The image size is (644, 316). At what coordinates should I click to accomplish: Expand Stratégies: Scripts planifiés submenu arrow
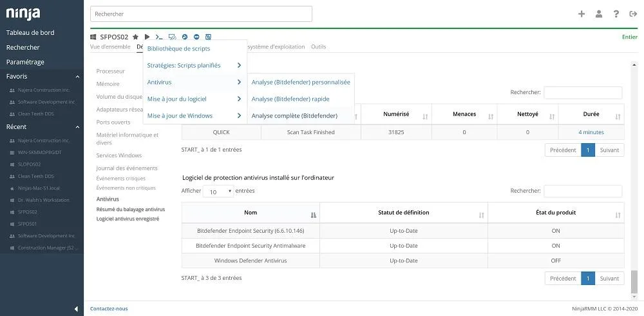239,65
